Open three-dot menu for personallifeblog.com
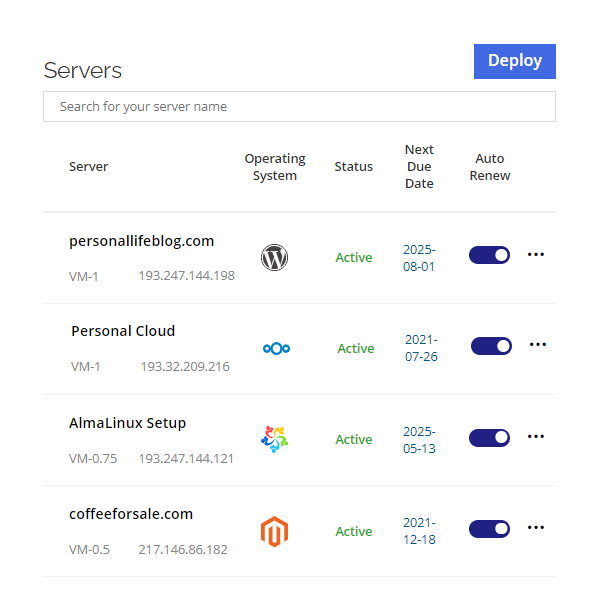Image resolution: width=600 pixels, height=600 pixels. point(536,254)
